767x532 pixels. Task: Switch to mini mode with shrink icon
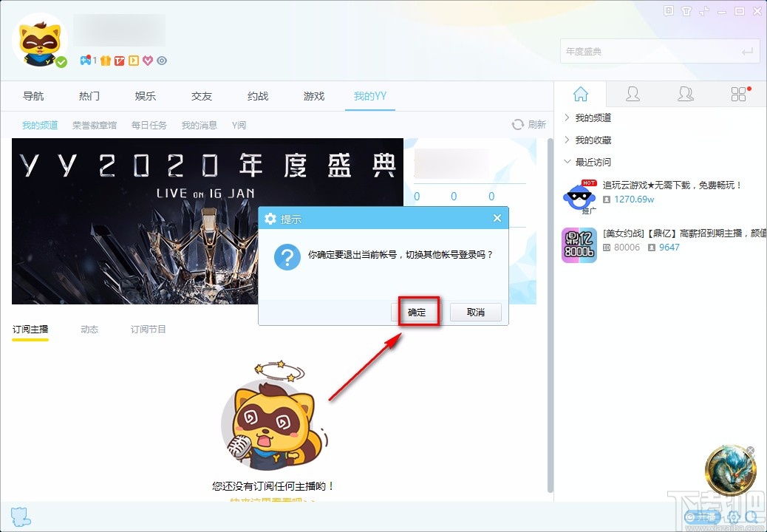click(x=704, y=11)
